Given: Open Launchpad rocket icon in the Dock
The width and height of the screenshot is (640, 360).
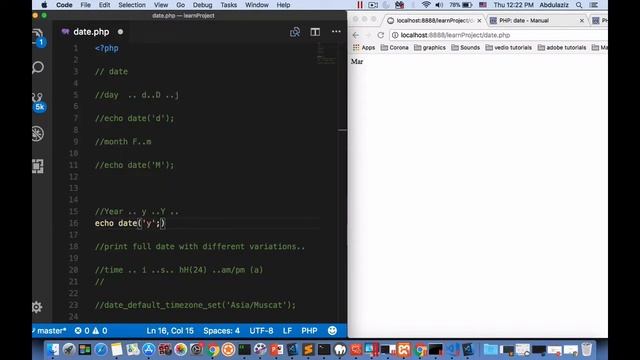Looking at the screenshot, I should 69,349.
